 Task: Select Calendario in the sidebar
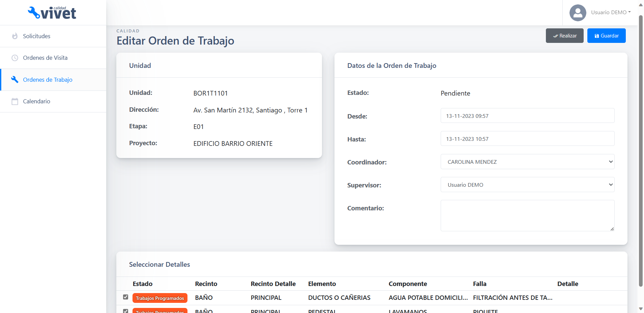36,101
